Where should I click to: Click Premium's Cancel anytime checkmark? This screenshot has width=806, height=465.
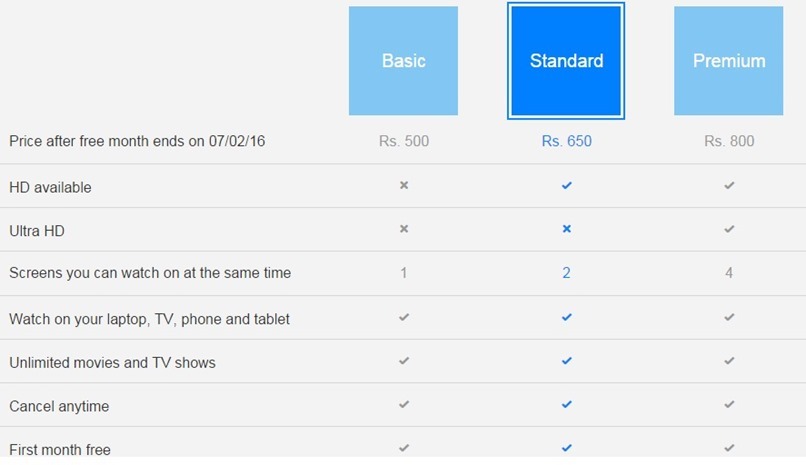click(729, 405)
